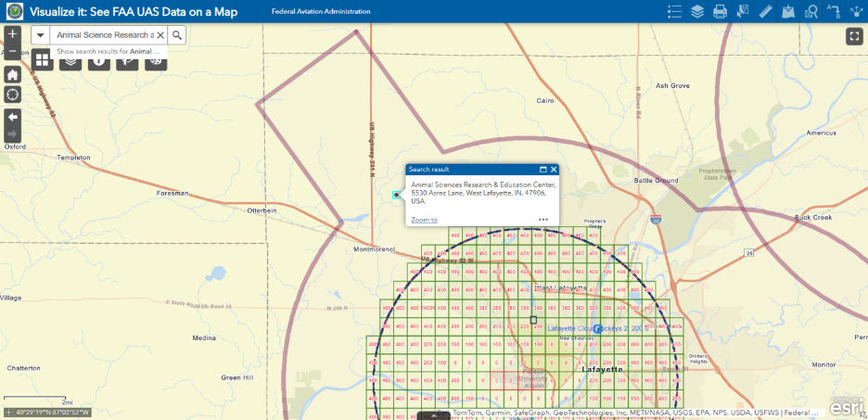The image size is (868, 420).
Task: Maximize the Search result popup
Action: pos(543,170)
